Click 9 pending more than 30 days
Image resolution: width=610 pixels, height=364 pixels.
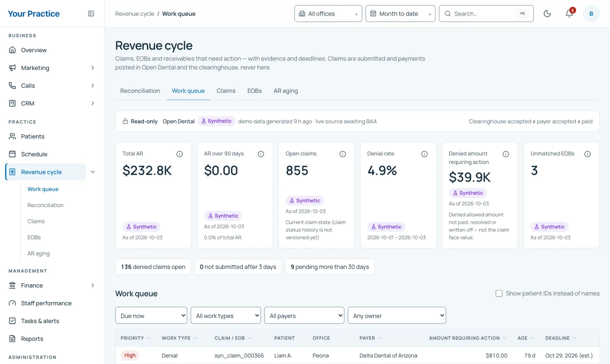(330, 267)
